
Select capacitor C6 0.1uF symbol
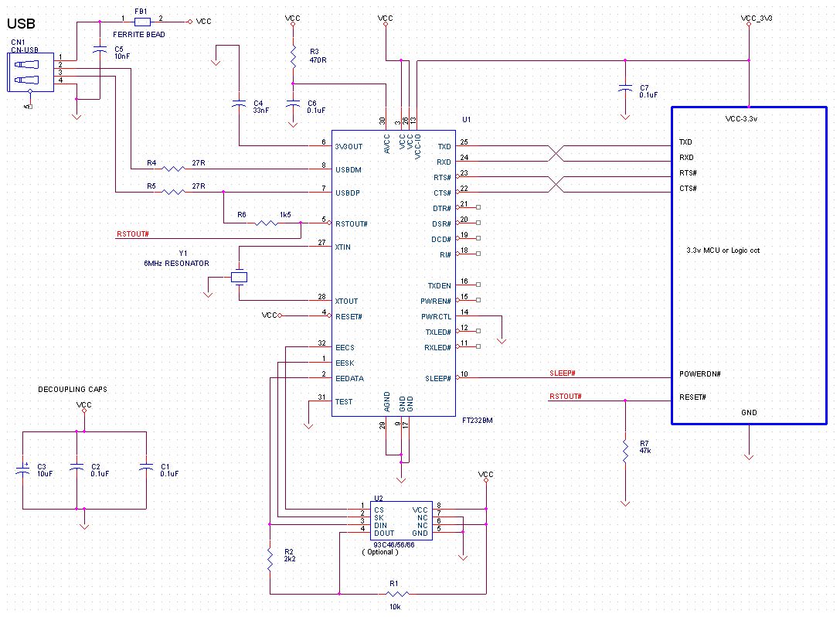coord(293,103)
